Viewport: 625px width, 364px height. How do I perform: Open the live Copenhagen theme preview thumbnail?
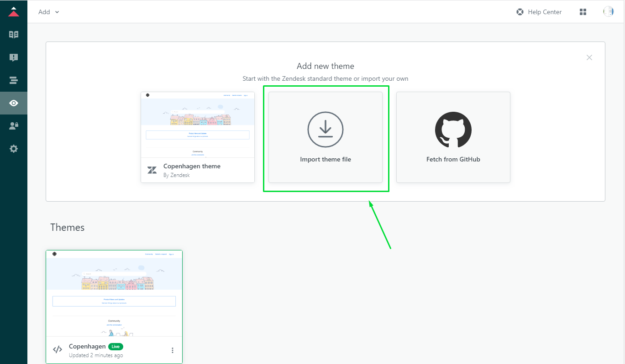(x=114, y=293)
